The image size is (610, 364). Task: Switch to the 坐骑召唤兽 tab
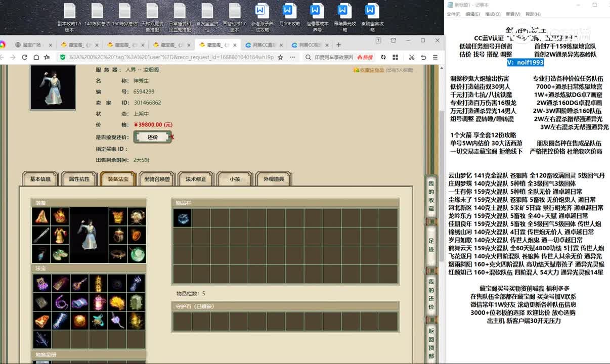pos(157,179)
